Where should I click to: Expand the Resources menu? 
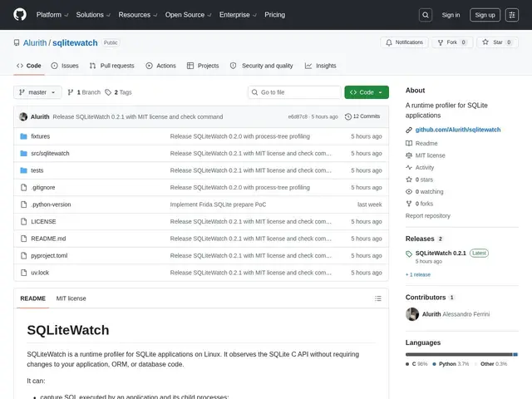(x=138, y=15)
